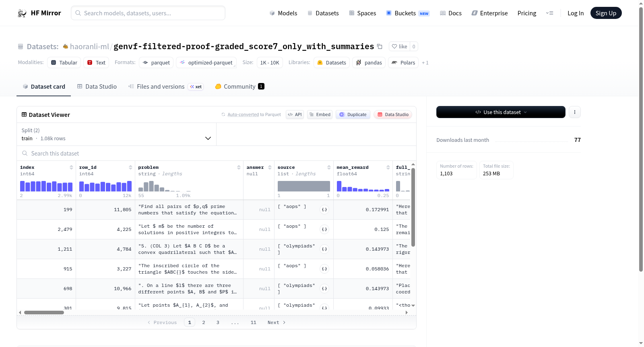This screenshot has width=644, height=347.
Task: Expand the JSON braces icon in the 915 row
Action: tap(324, 269)
